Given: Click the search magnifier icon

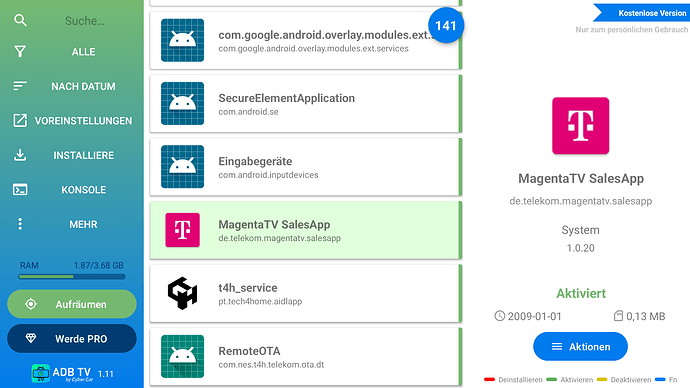Looking at the screenshot, I should tap(20, 20).
